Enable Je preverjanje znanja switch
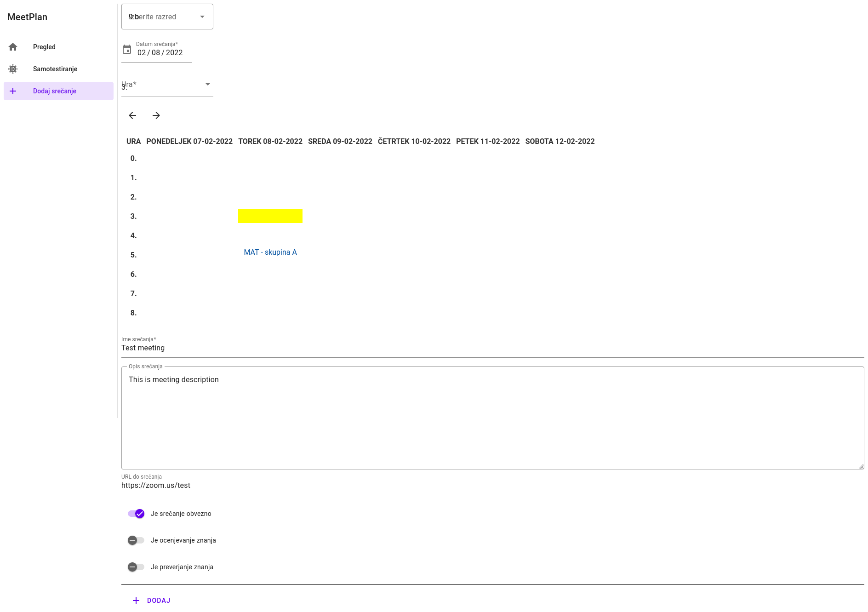The image size is (868, 612). point(136,567)
